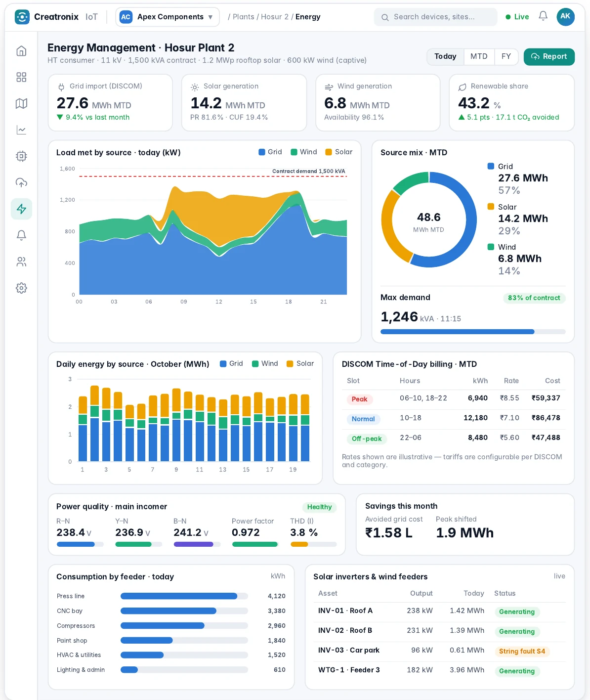590x700 pixels.
Task: Click the Avoided grid cost ₹1.58 L value
Action: (x=388, y=533)
